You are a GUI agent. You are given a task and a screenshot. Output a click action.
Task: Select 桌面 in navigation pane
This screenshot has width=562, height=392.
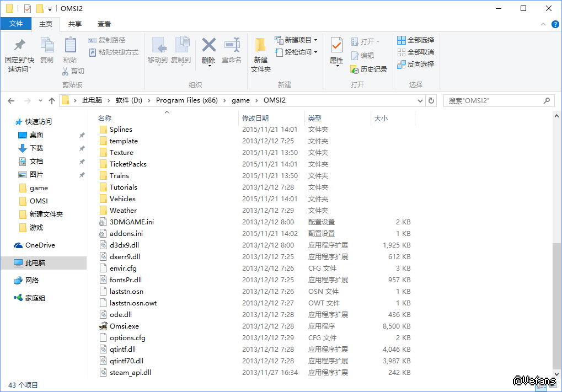pos(36,135)
